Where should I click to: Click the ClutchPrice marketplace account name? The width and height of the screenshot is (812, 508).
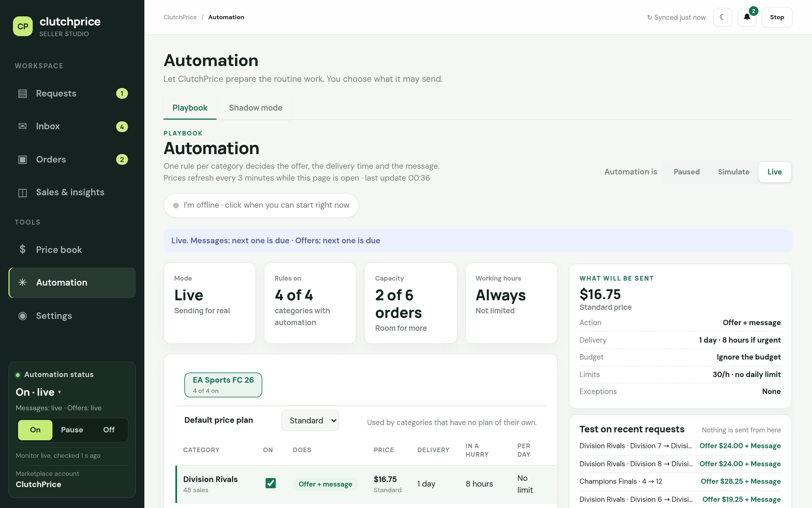pos(38,484)
